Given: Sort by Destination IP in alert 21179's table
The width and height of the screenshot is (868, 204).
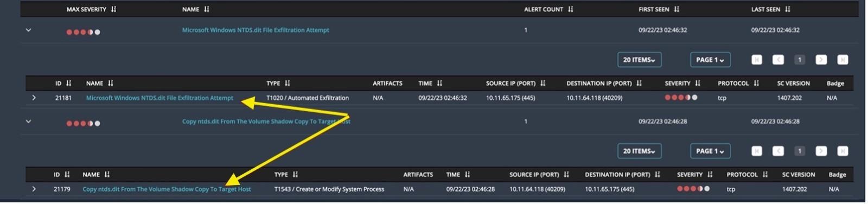Looking at the screenshot, I should pyautogui.click(x=658, y=174).
